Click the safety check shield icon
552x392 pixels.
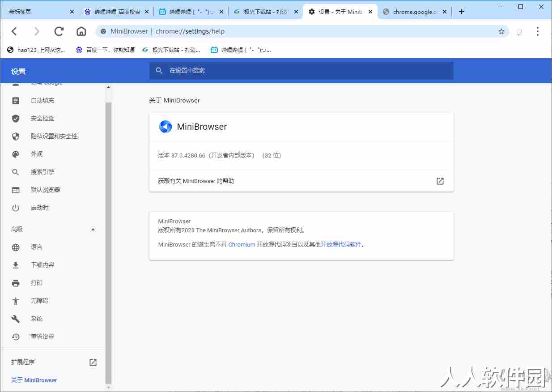coord(16,118)
